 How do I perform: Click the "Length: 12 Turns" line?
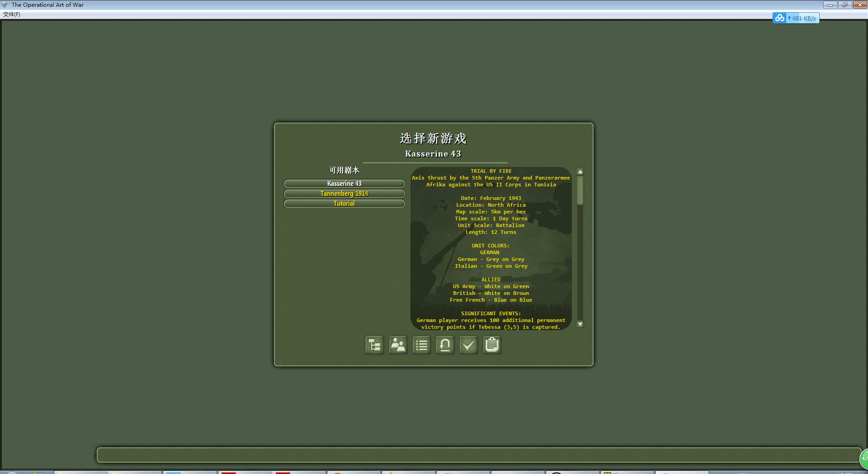(491, 232)
